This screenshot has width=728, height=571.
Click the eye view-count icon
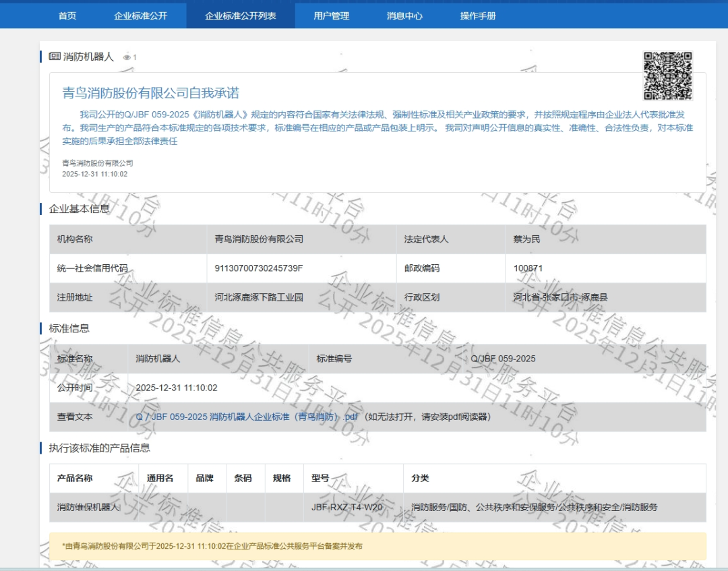(x=127, y=57)
